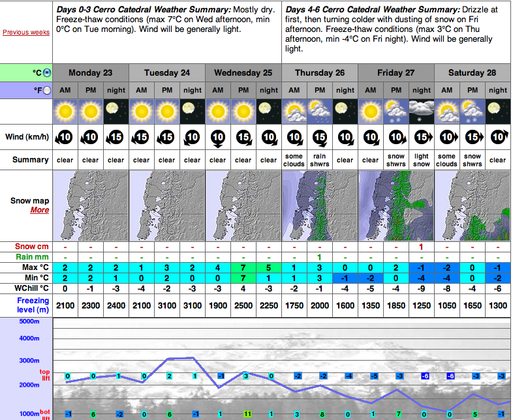Viewport: 513px width, 420px height.
Task: Click Saturday AM freezing level 1050
Action: click(447, 306)
